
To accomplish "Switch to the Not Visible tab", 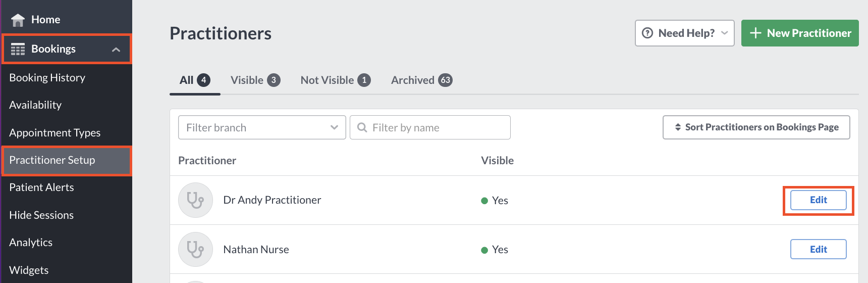I will click(x=336, y=80).
